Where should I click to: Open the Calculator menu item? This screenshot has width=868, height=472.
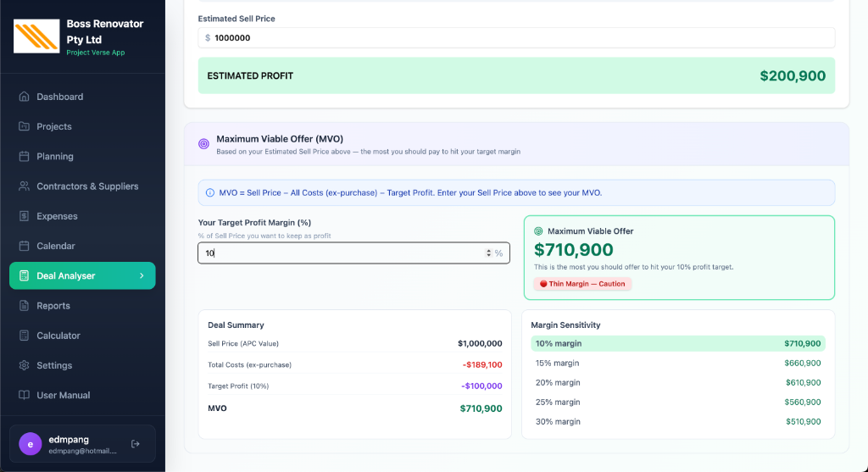point(82,336)
